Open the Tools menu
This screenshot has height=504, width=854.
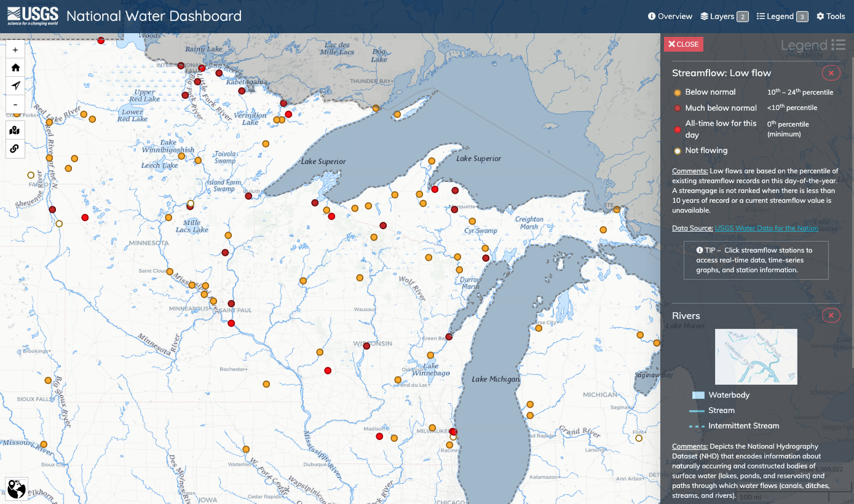[x=831, y=17]
